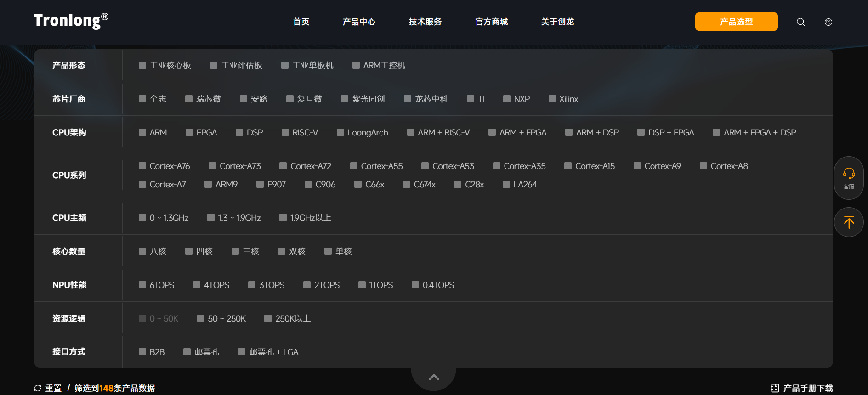The height and width of the screenshot is (395, 868).
Task: Select the ARM工控机 checkbox
Action: pyautogui.click(x=356, y=65)
